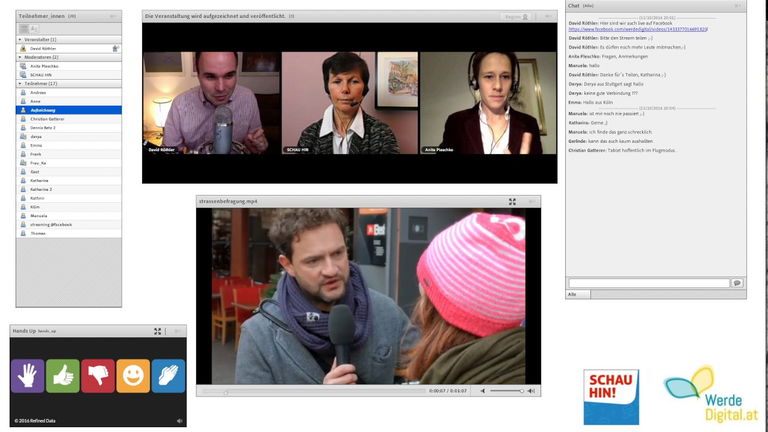
Task: Select the orange smiley face icon
Action: (133, 376)
